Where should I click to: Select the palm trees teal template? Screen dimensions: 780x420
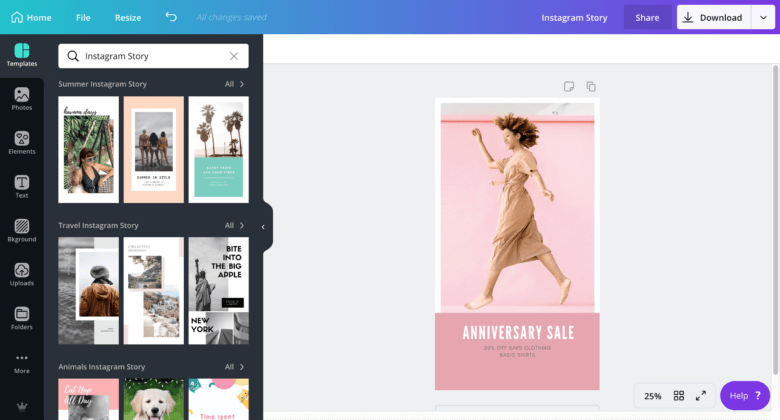(218, 150)
